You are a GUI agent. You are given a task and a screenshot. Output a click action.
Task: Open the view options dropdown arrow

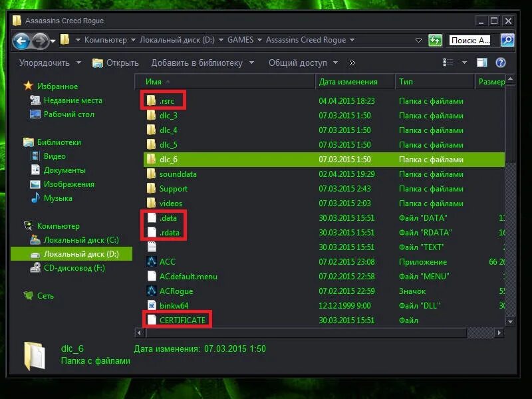(464, 63)
